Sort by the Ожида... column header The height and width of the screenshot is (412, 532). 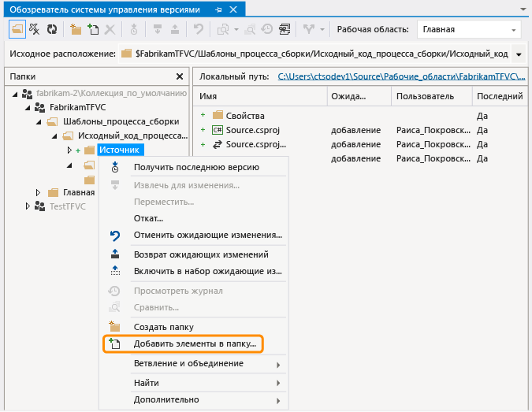click(x=359, y=96)
